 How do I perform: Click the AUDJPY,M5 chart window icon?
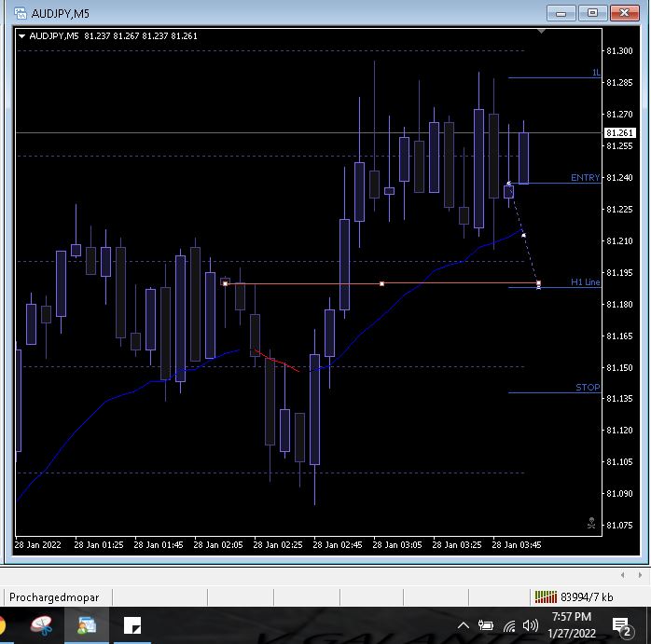click(21, 13)
